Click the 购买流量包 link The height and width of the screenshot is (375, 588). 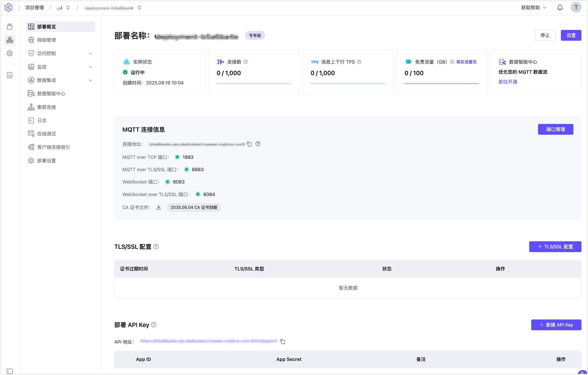click(x=466, y=62)
